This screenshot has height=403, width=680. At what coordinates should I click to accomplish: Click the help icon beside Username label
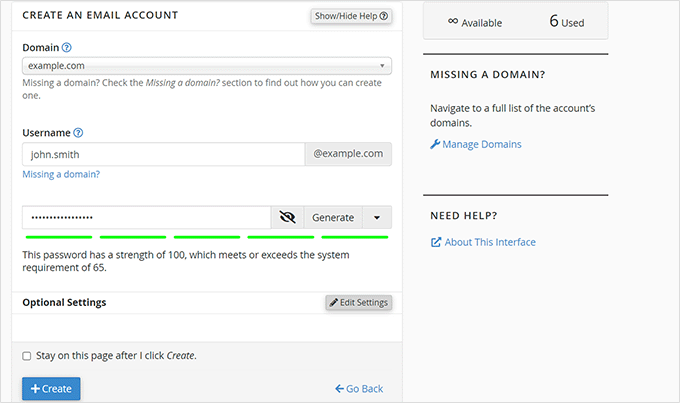point(78,132)
